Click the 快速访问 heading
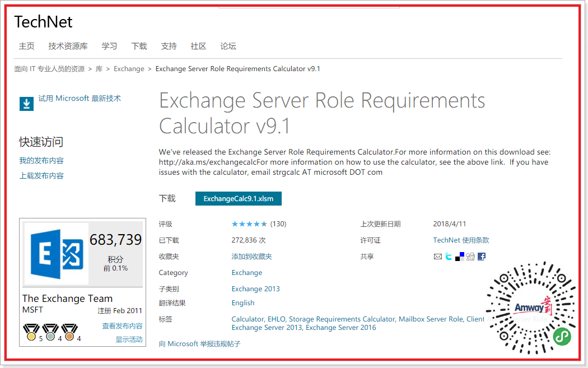 [x=41, y=142]
